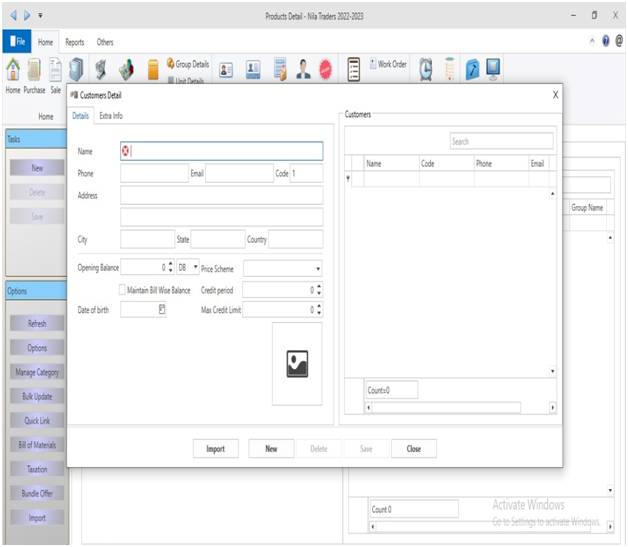Open Work Order in ribbon

[388, 64]
